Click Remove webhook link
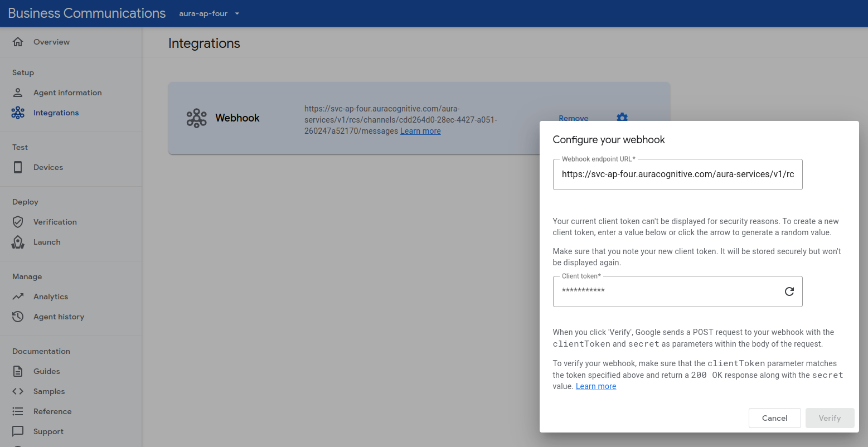The image size is (868, 447). coord(574,118)
